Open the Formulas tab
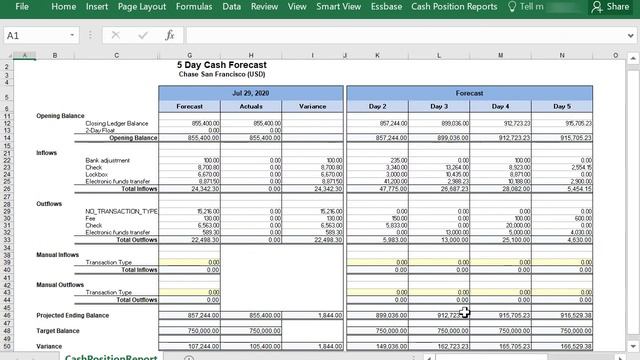Image resolution: width=640 pixels, height=360 pixels. (x=194, y=7)
